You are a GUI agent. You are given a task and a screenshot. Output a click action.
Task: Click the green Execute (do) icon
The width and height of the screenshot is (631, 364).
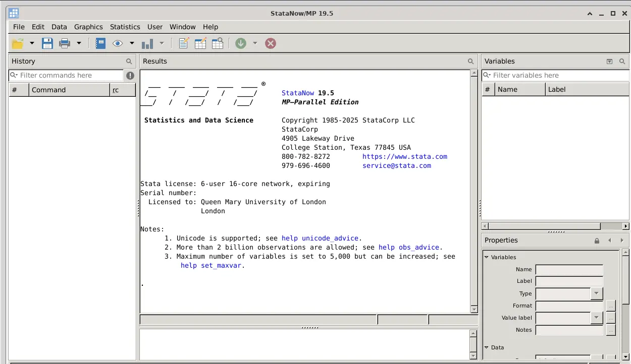pos(241,43)
